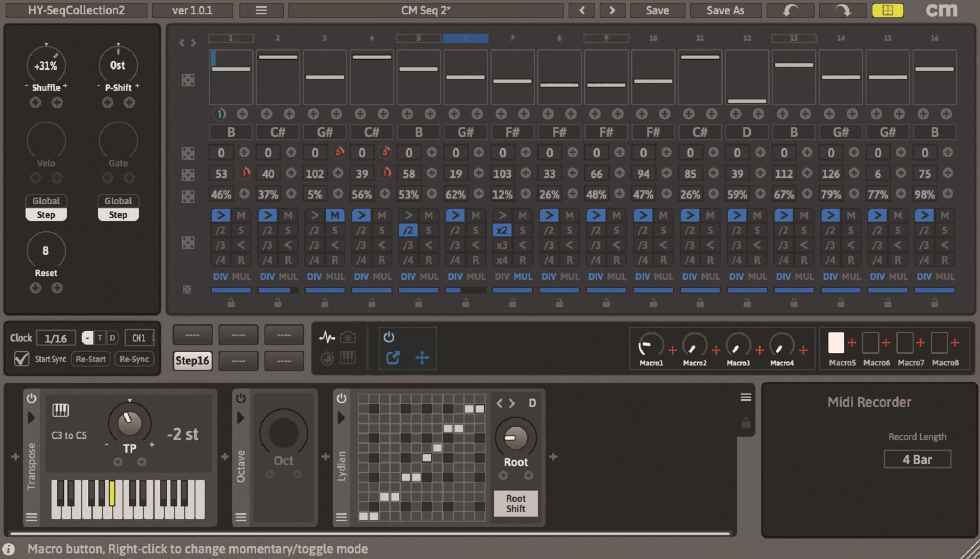Open the CH1 channel selector
The height and width of the screenshot is (559, 980).
139,338
